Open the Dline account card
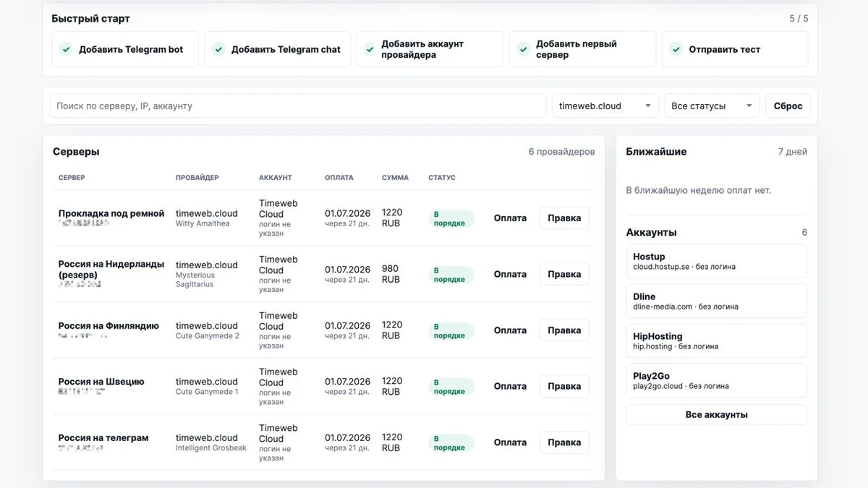The width and height of the screenshot is (868, 488). click(x=716, y=301)
